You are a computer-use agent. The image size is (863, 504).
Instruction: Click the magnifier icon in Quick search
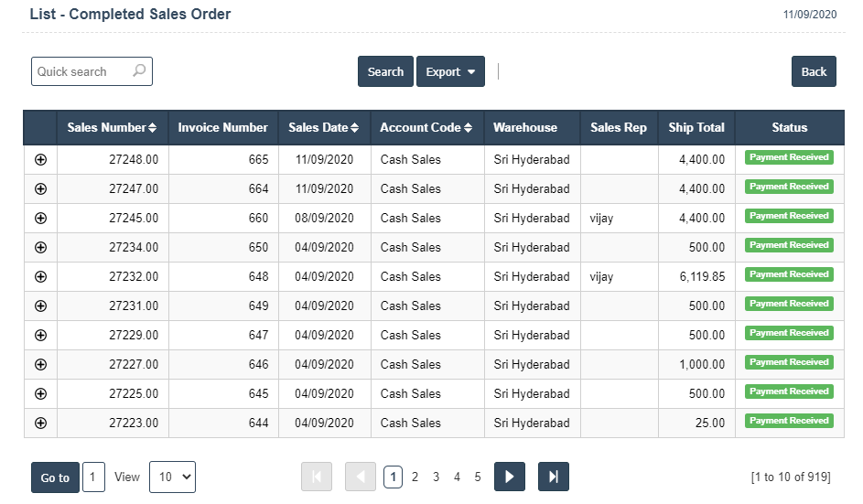[139, 71]
